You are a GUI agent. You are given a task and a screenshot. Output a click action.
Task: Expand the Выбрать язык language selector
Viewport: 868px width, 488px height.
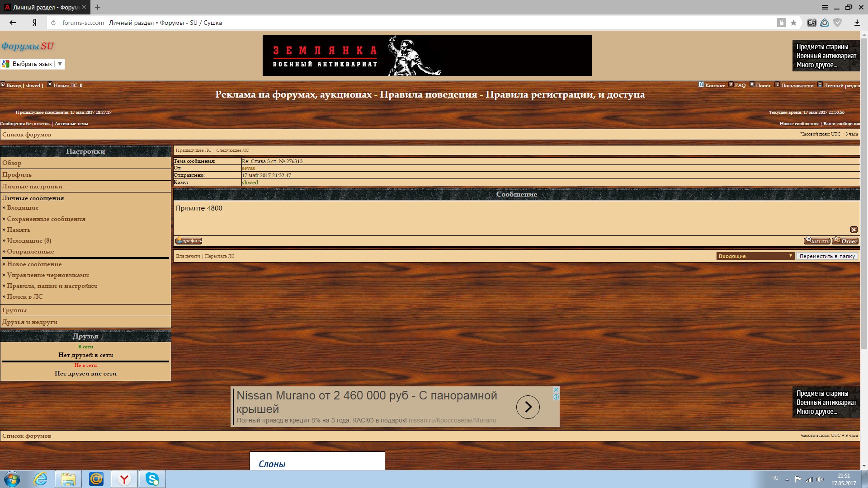tap(33, 64)
